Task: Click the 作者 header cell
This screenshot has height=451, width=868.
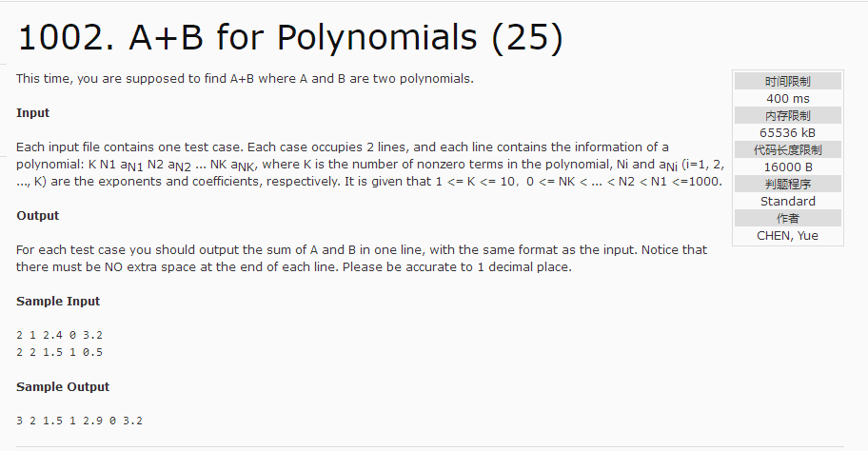Action: click(x=788, y=219)
